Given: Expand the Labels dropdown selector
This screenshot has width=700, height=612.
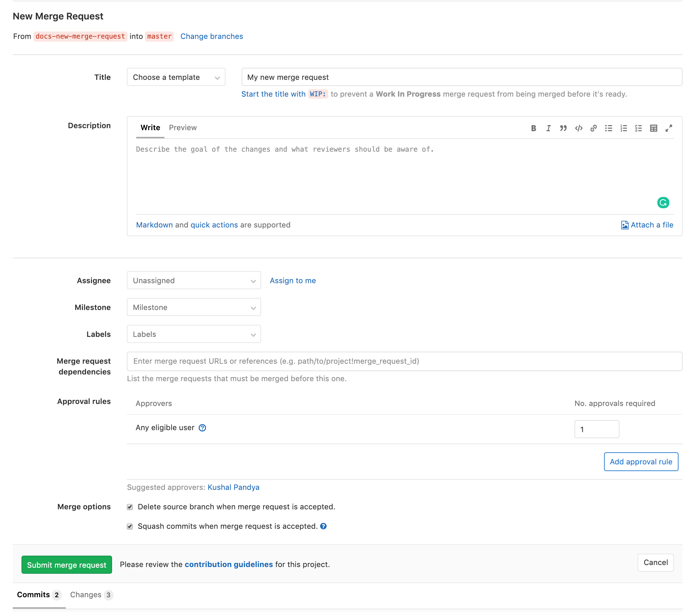Looking at the screenshot, I should tap(193, 334).
